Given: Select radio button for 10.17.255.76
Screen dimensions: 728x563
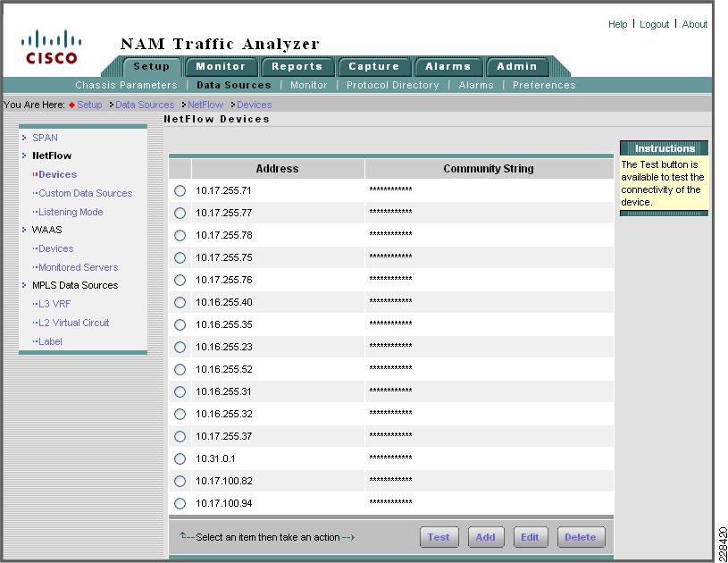Looking at the screenshot, I should (180, 280).
